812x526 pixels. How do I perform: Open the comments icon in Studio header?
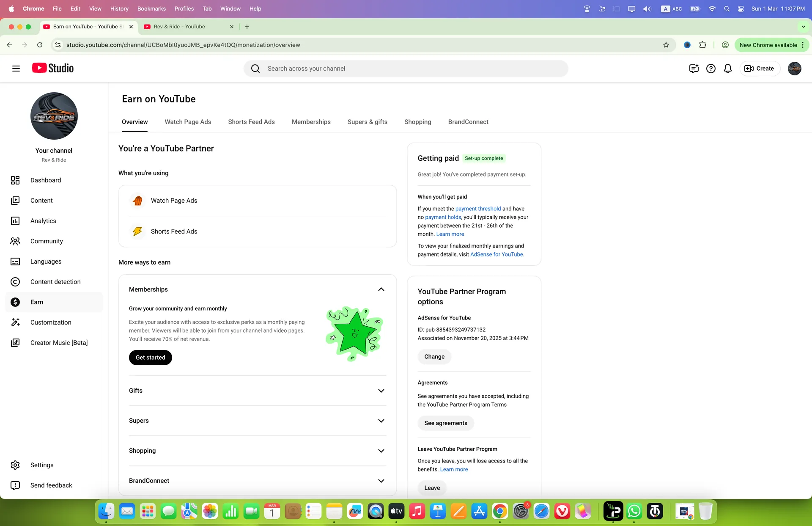coord(694,69)
